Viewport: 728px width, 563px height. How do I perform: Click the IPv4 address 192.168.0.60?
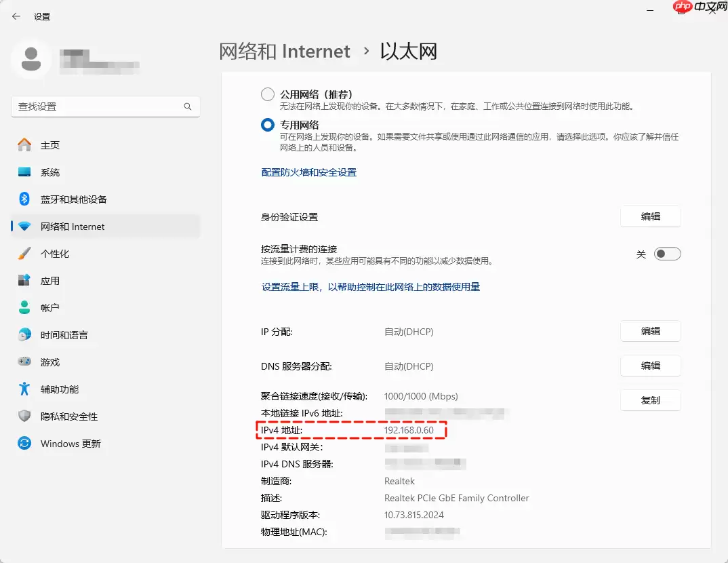pos(409,430)
